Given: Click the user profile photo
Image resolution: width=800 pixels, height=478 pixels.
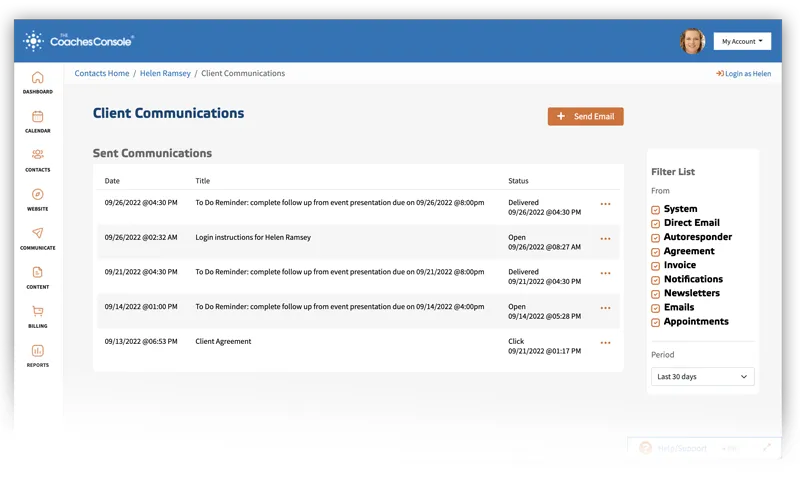Looking at the screenshot, I should [692, 41].
